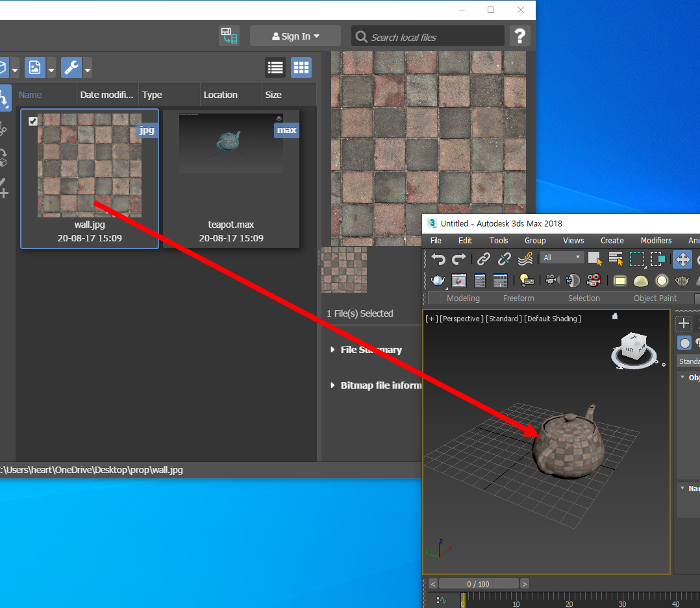Switch to the Selection ribbon tab
This screenshot has height=608, width=700.
(x=584, y=298)
